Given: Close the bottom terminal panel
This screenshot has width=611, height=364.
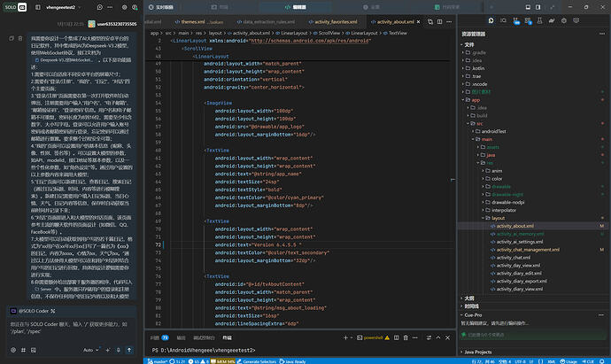Looking at the screenshot, I should pyautogui.click(x=447, y=338).
